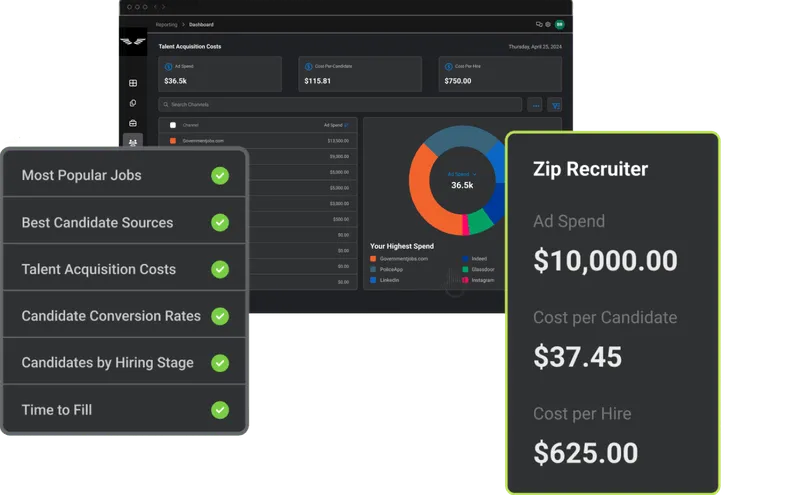Click the $625.00 cost per hire value
This screenshot has height=495, width=800.
586,453
